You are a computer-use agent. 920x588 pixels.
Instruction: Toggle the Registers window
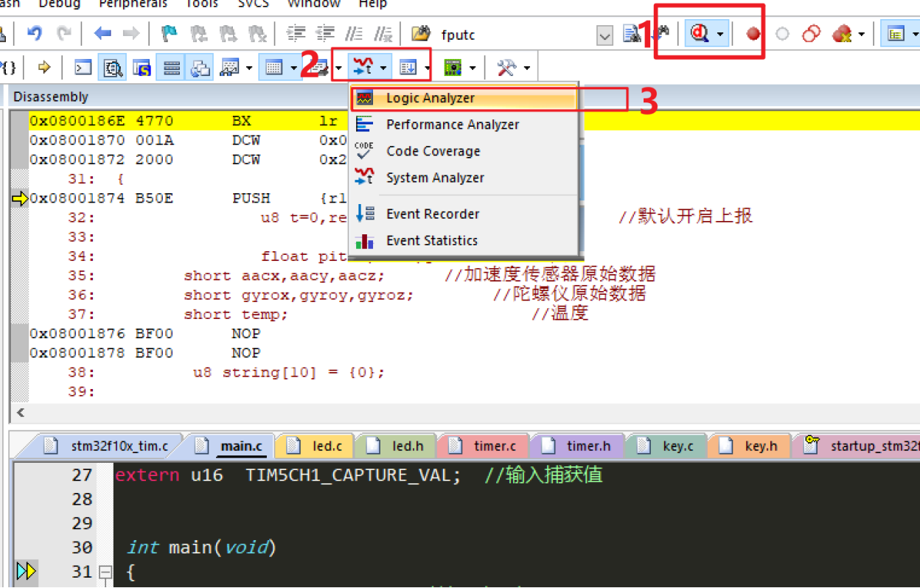tap(172, 68)
